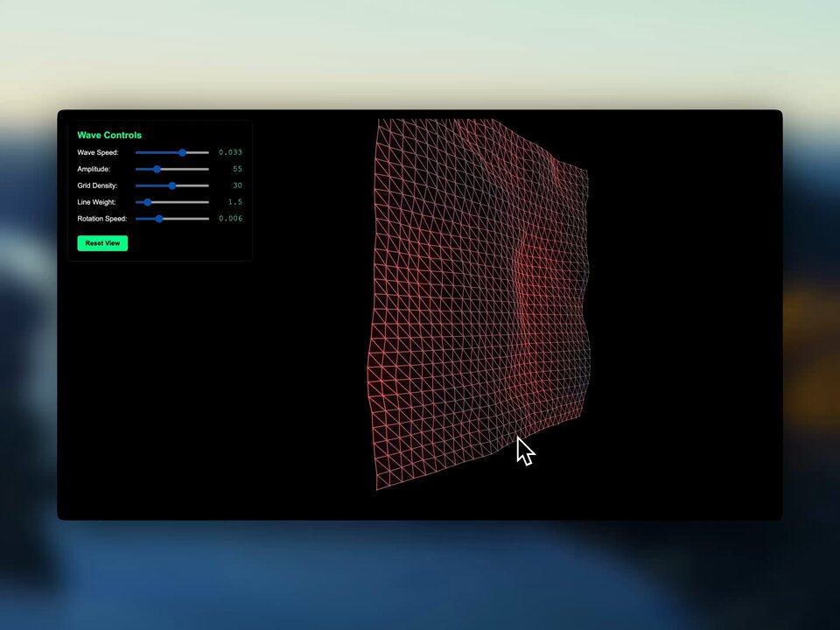Select the Rotation Speed value 0.006
Screen dimensions: 840x630
[x=230, y=219]
